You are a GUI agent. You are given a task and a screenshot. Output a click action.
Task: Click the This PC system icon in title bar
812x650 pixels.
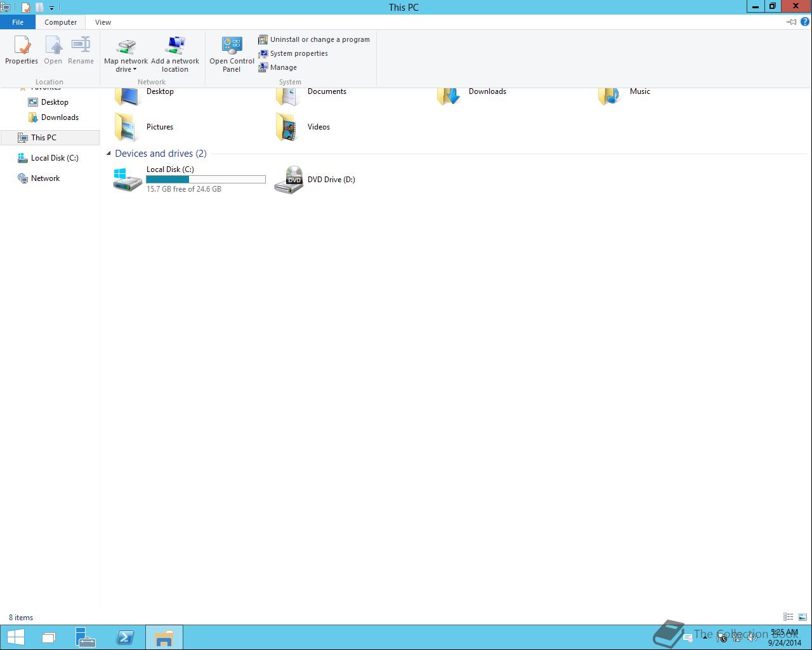5,8
